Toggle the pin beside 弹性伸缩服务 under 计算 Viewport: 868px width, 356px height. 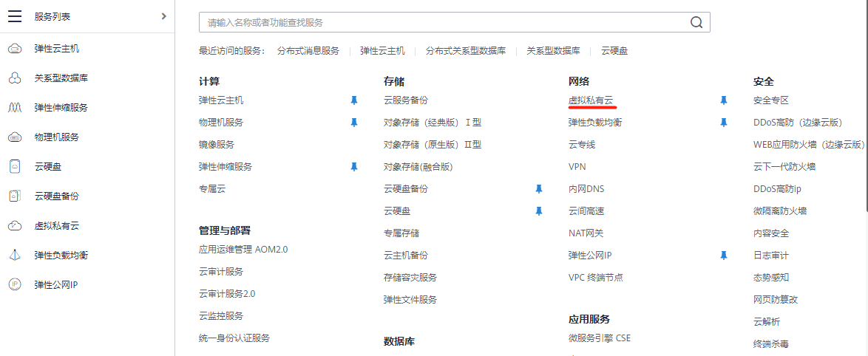tap(354, 167)
